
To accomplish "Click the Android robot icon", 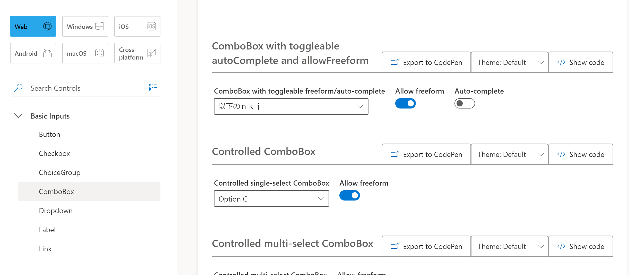I will tap(47, 53).
